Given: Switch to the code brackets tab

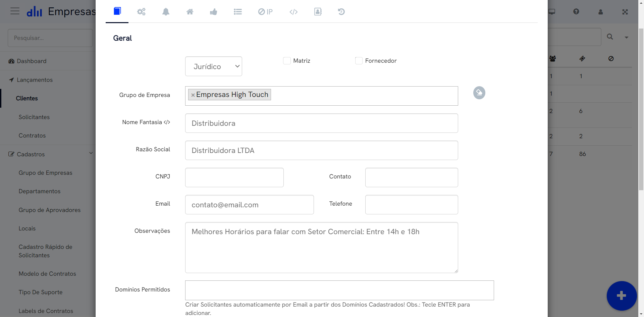Looking at the screenshot, I should click(293, 12).
